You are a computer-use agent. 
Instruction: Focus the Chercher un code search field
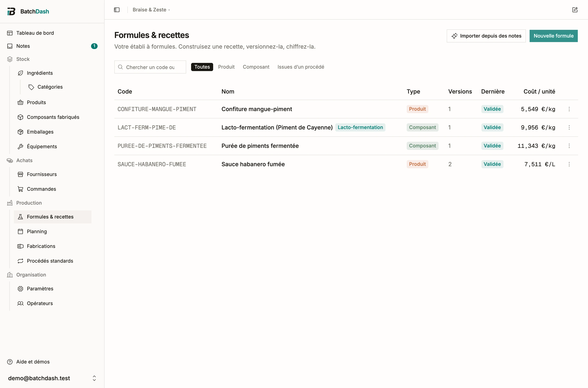pyautogui.click(x=150, y=67)
